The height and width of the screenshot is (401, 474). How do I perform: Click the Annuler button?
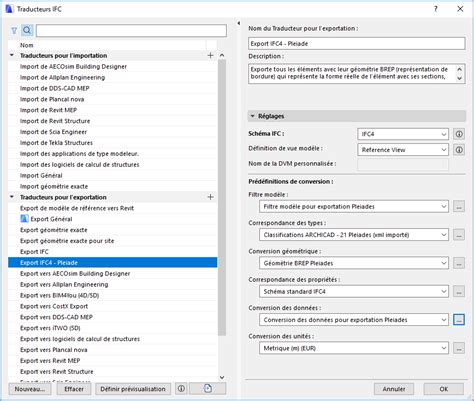point(394,389)
